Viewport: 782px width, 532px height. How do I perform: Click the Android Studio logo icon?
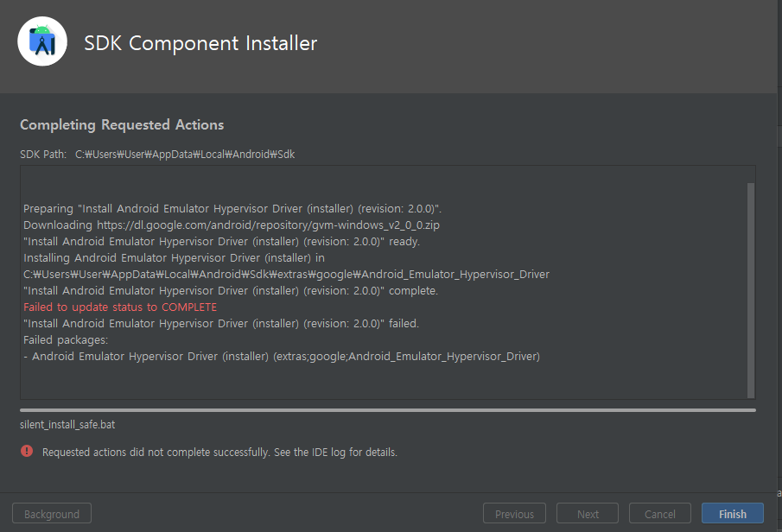[42, 41]
